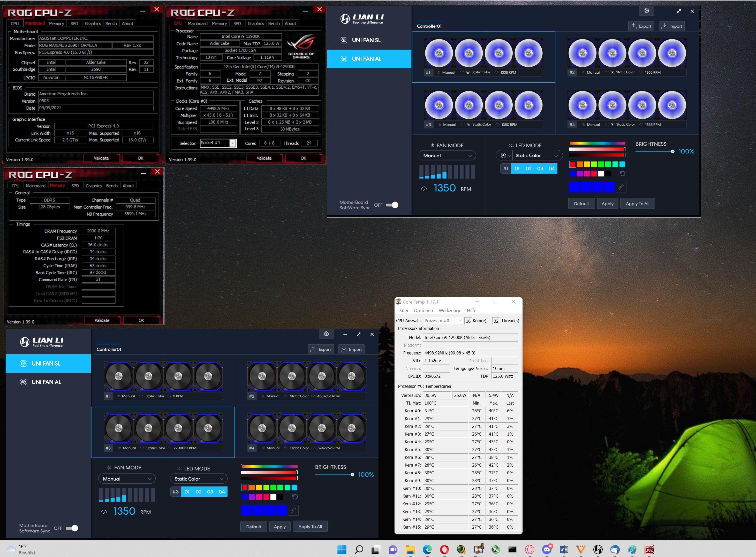Click Export in upper L-Connect window
This screenshot has width=756, height=557.
tap(641, 26)
